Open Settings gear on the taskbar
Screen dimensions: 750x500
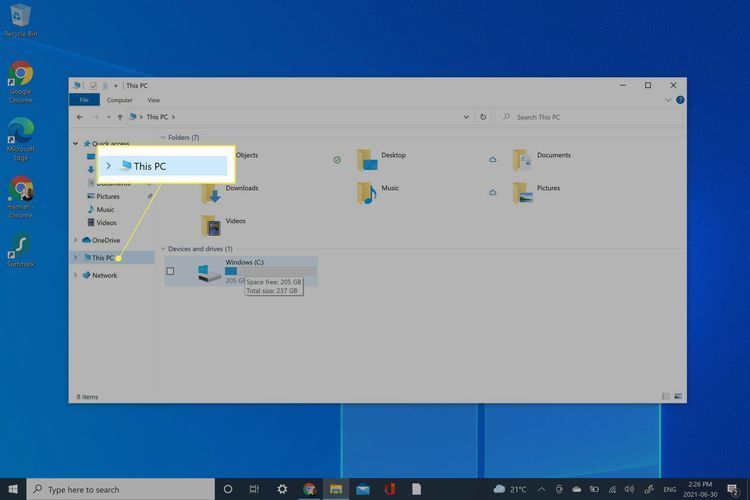[x=282, y=489]
